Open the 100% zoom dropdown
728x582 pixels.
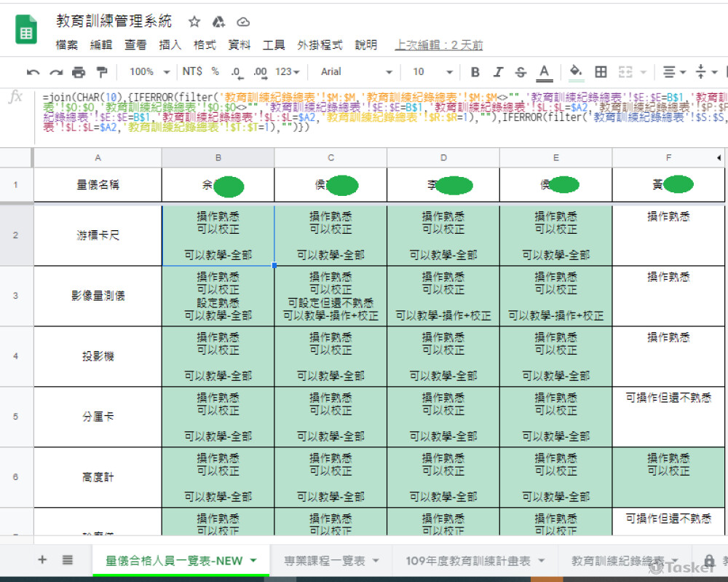point(149,71)
